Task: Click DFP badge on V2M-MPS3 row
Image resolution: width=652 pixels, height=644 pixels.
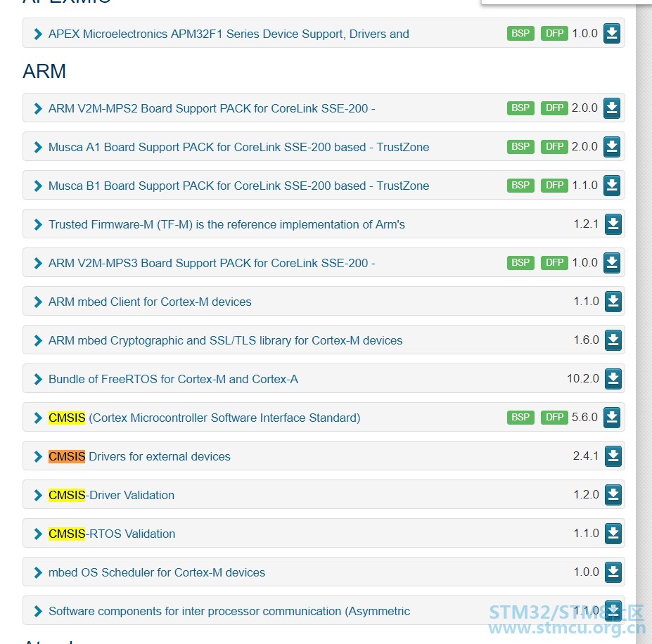Action: click(554, 263)
